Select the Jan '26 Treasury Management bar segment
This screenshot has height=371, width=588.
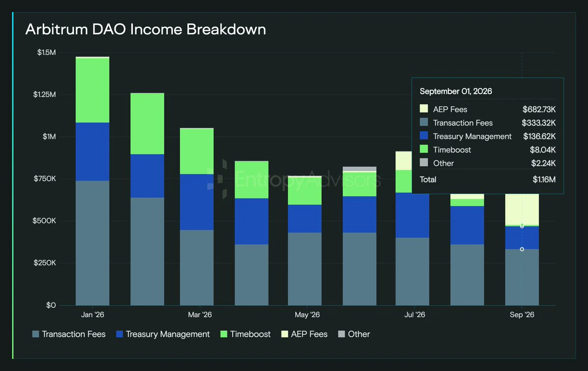tap(92, 151)
